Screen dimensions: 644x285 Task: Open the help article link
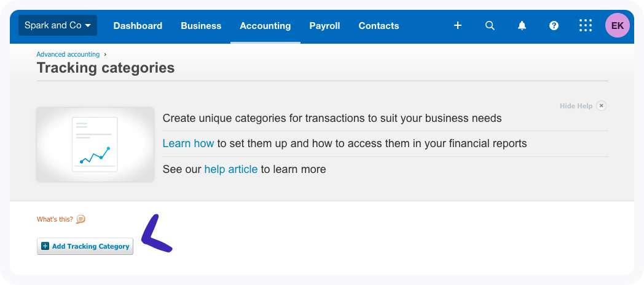click(x=230, y=169)
